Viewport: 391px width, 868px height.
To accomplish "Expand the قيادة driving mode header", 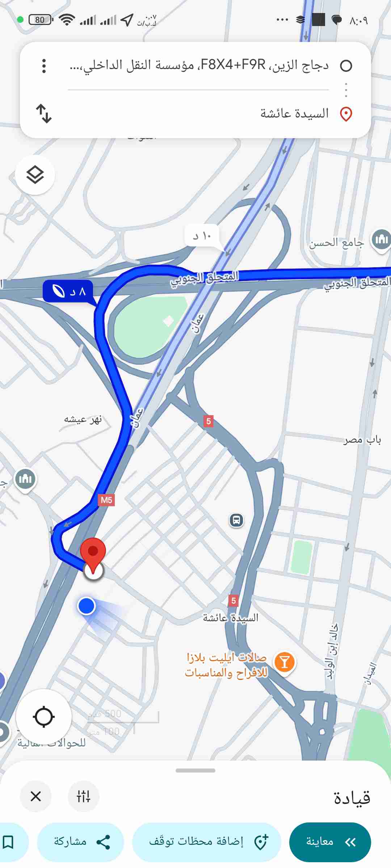I will coord(352,797).
